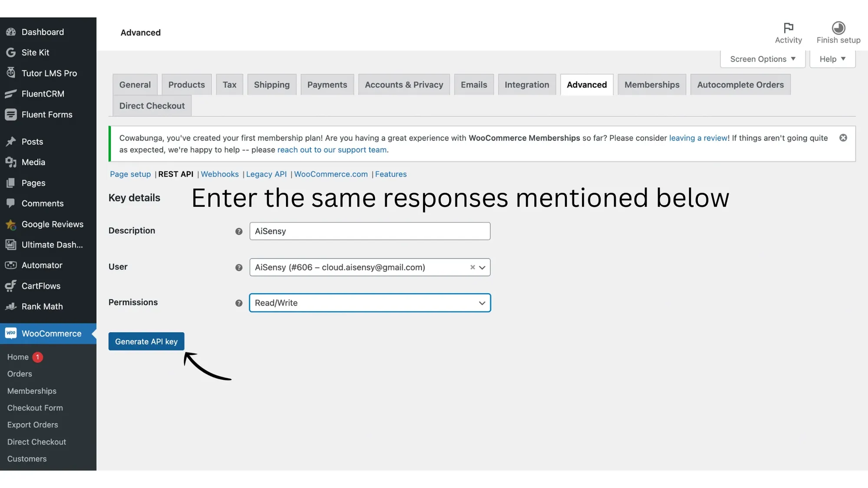
Task: Click the help icon next to Description
Action: click(239, 232)
